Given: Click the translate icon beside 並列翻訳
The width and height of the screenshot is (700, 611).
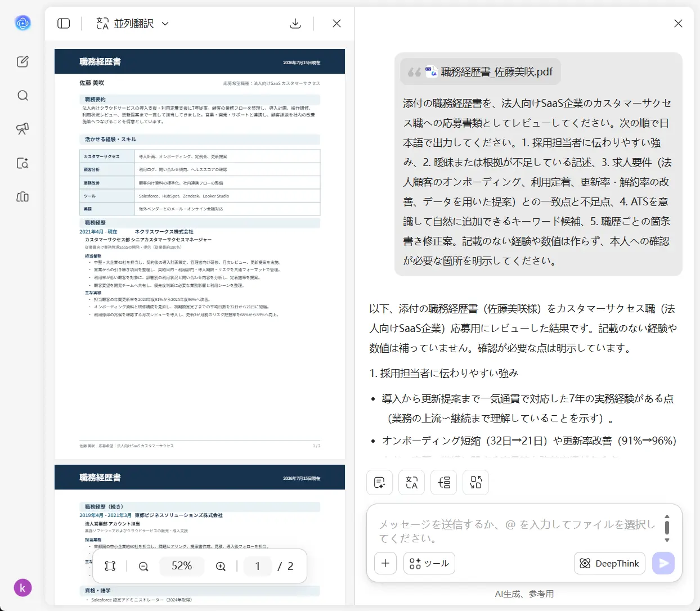Looking at the screenshot, I should [102, 23].
